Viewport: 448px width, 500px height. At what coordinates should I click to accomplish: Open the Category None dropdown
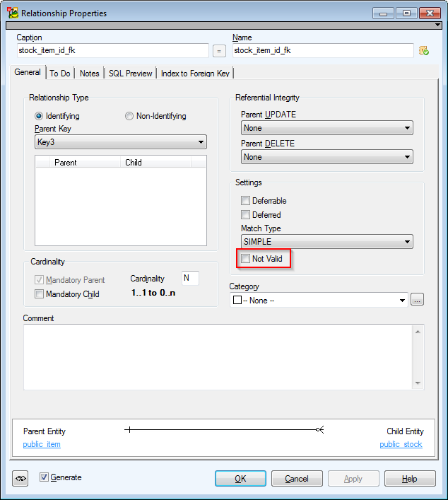pos(319,301)
